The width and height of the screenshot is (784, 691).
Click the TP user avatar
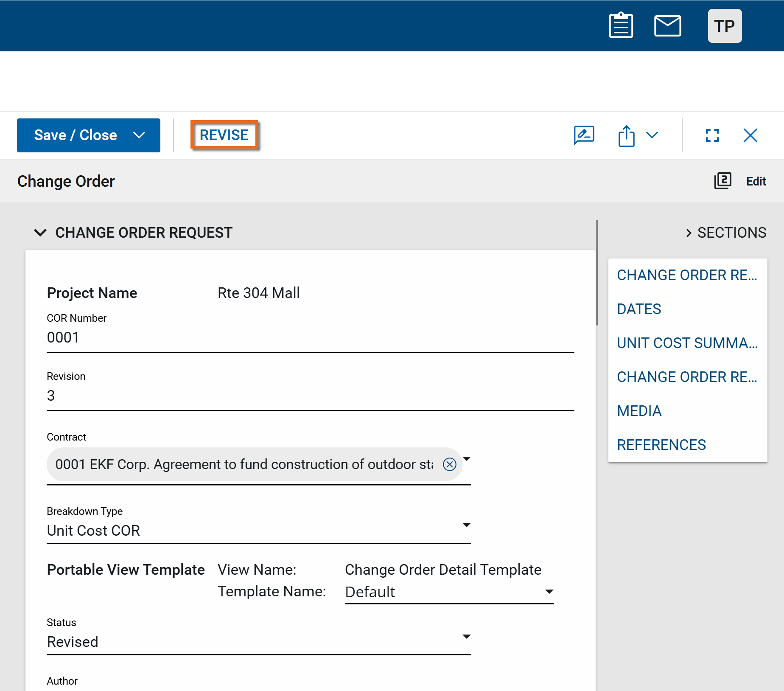tap(724, 26)
